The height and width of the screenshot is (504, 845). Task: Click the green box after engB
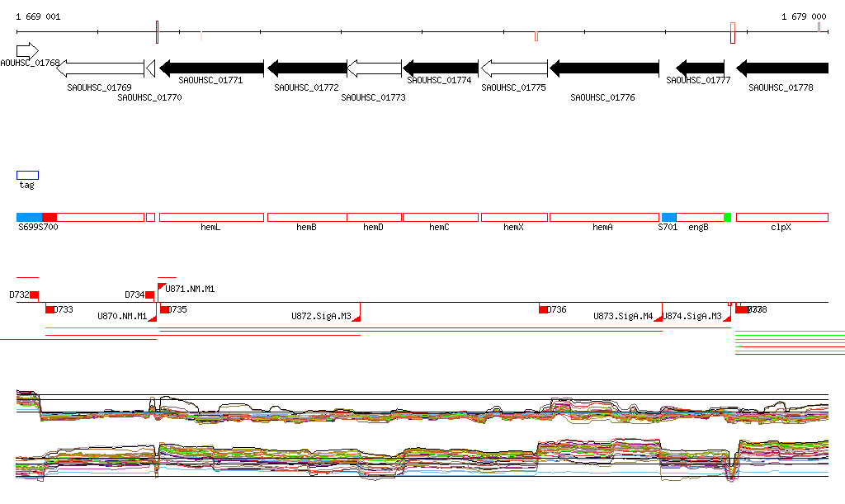[x=728, y=218]
